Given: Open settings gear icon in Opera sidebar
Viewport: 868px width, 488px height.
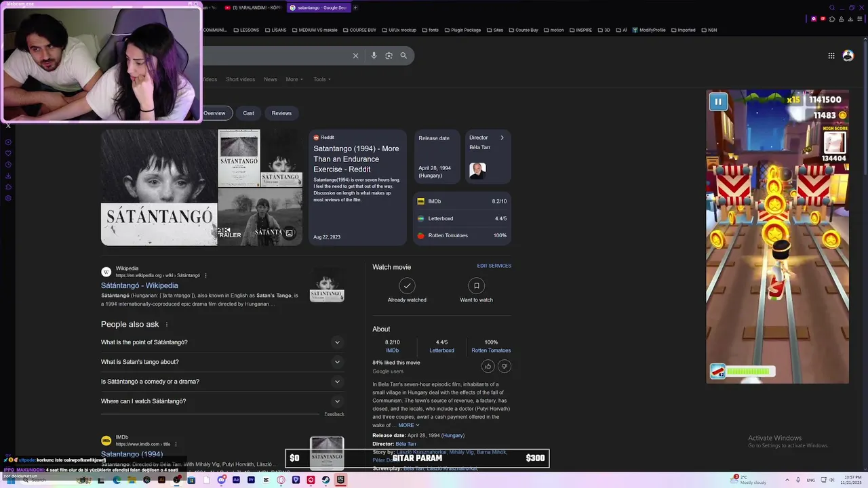Looking at the screenshot, I should tap(8, 198).
